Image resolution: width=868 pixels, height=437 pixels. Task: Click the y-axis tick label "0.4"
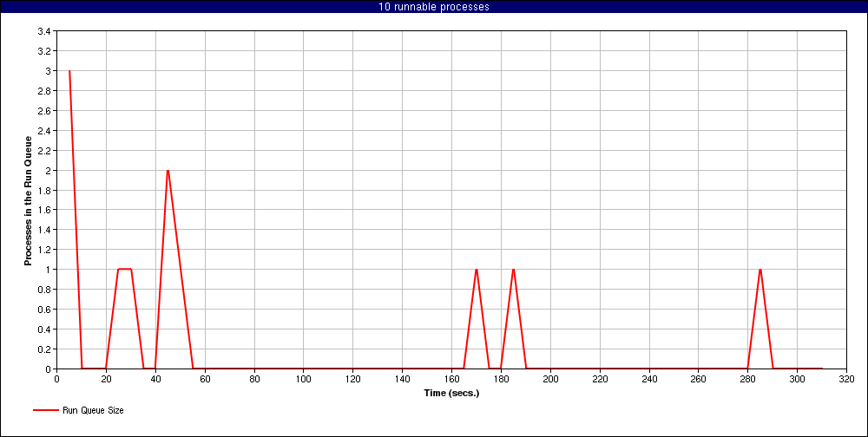pyautogui.click(x=44, y=329)
